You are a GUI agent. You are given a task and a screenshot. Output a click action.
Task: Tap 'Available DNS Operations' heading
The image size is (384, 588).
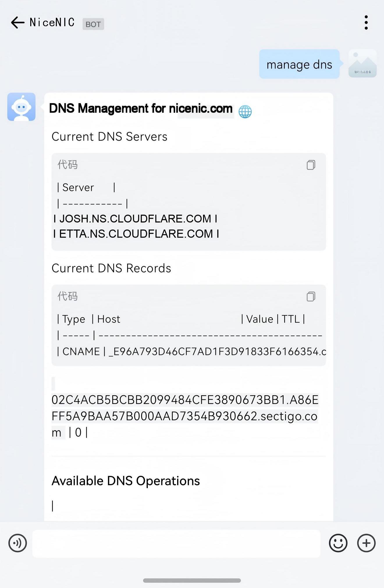pyautogui.click(x=126, y=481)
